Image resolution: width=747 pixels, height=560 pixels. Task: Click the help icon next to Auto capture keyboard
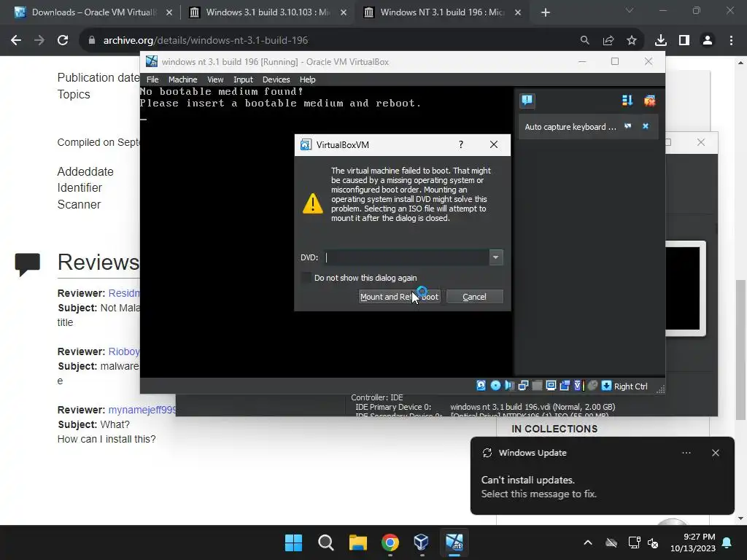coord(628,126)
